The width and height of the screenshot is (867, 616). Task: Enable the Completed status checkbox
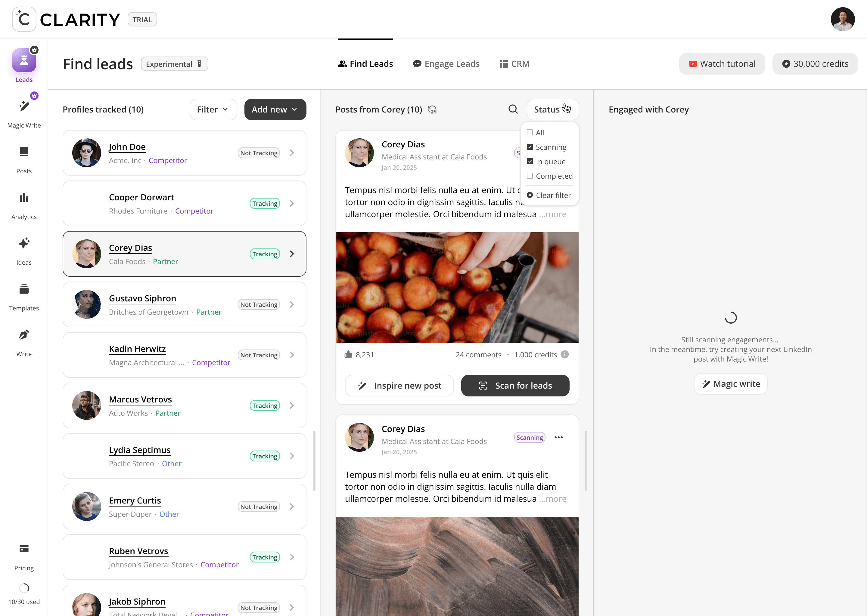pyautogui.click(x=530, y=176)
